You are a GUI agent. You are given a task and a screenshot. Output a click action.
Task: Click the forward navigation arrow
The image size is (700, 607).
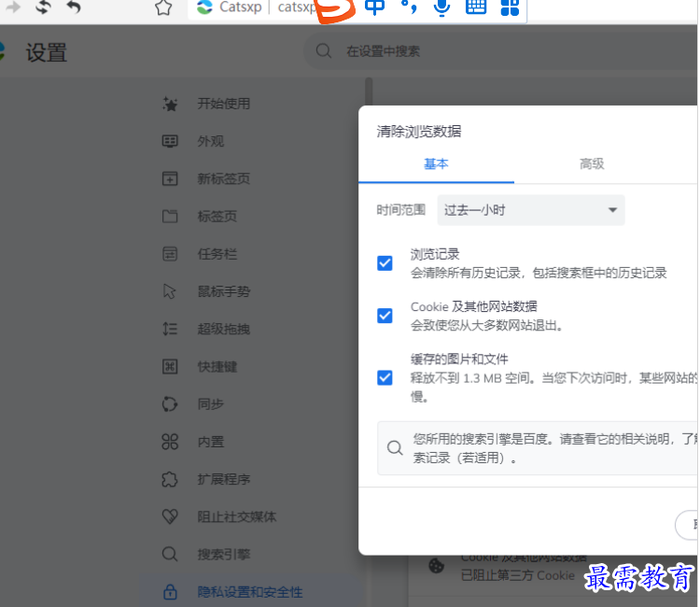tap(13, 7)
